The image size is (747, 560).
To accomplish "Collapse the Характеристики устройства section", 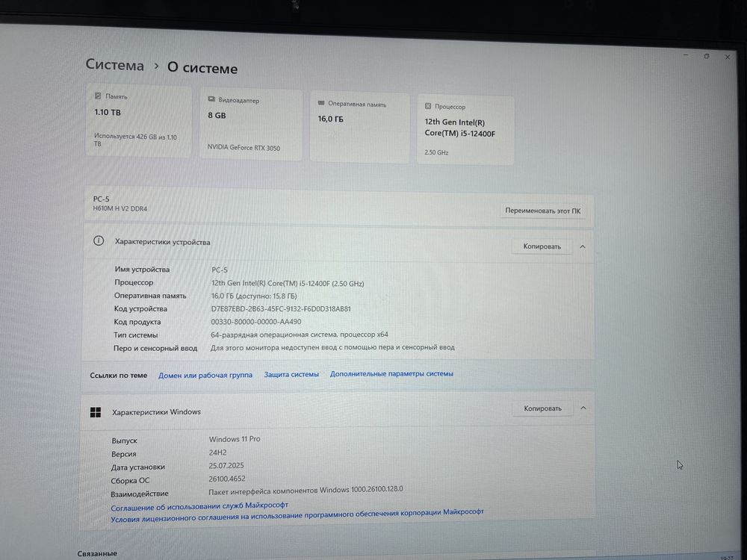I will click(582, 246).
